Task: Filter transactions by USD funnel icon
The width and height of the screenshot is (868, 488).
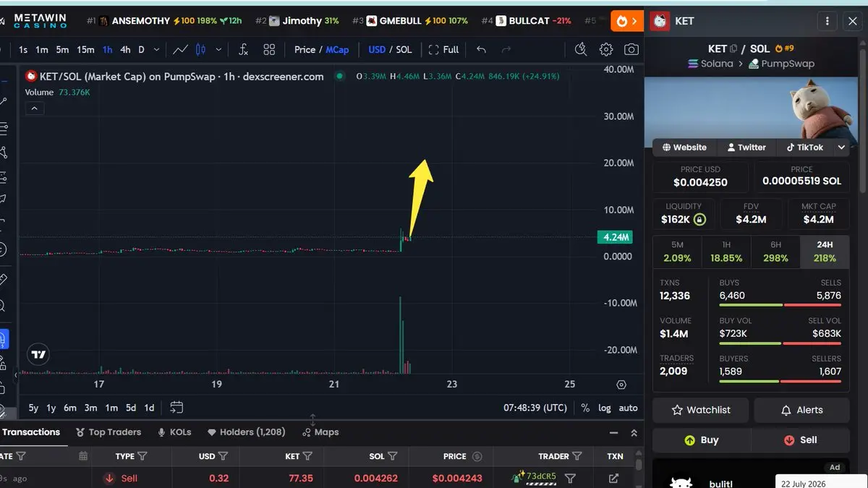Action: click(224, 456)
